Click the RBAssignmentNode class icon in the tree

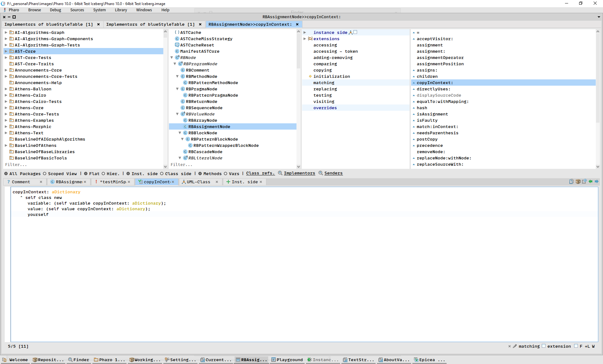185,126
